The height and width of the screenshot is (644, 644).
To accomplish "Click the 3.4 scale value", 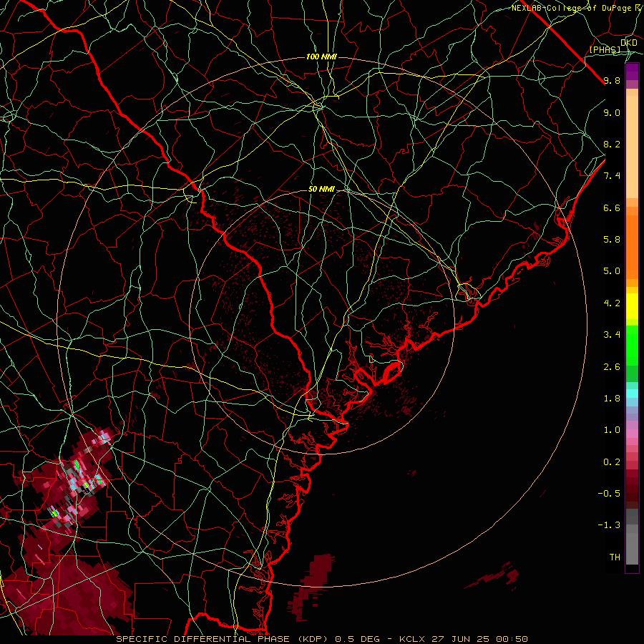I will pos(612,335).
